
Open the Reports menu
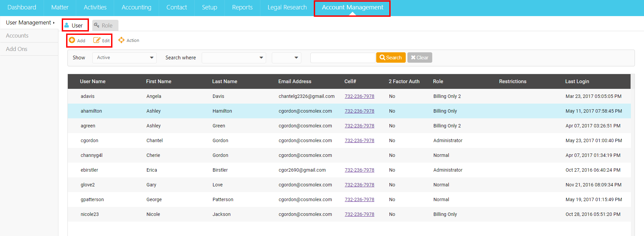coord(242,7)
